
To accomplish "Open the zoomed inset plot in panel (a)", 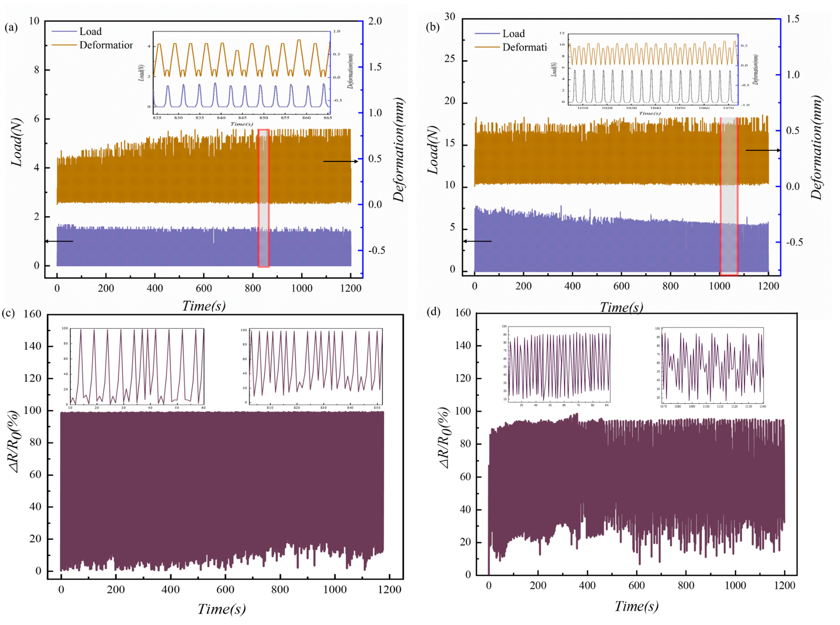I will (241, 73).
